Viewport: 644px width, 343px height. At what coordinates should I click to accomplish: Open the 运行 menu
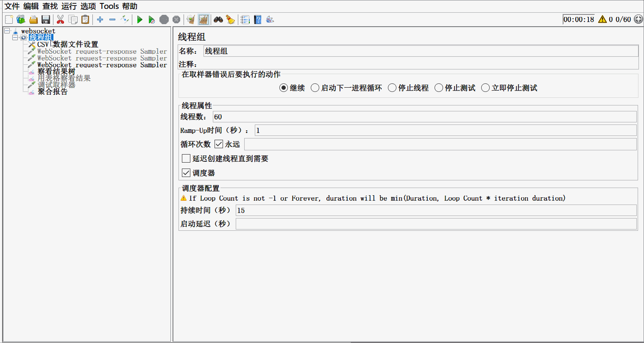69,6
